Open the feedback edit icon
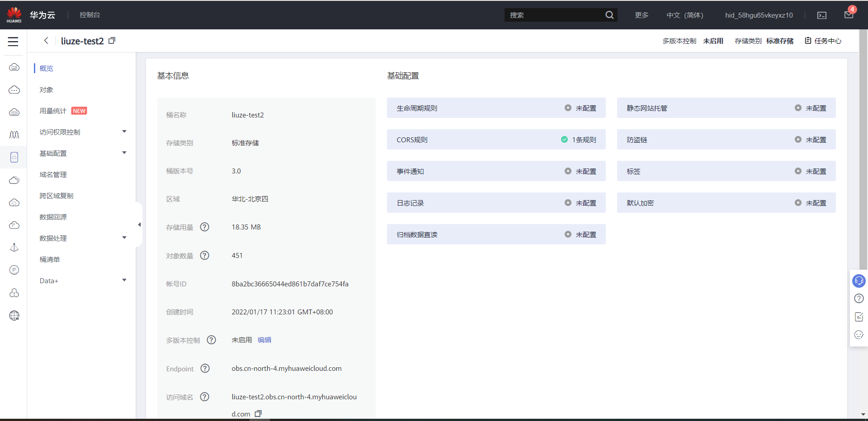This screenshot has height=421, width=868. pyautogui.click(x=859, y=317)
